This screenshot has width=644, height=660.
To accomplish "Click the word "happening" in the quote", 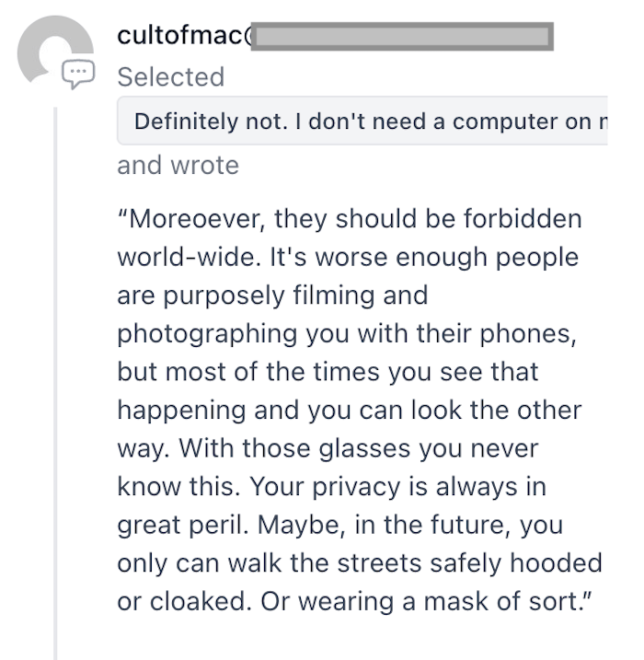I will click(x=182, y=411).
